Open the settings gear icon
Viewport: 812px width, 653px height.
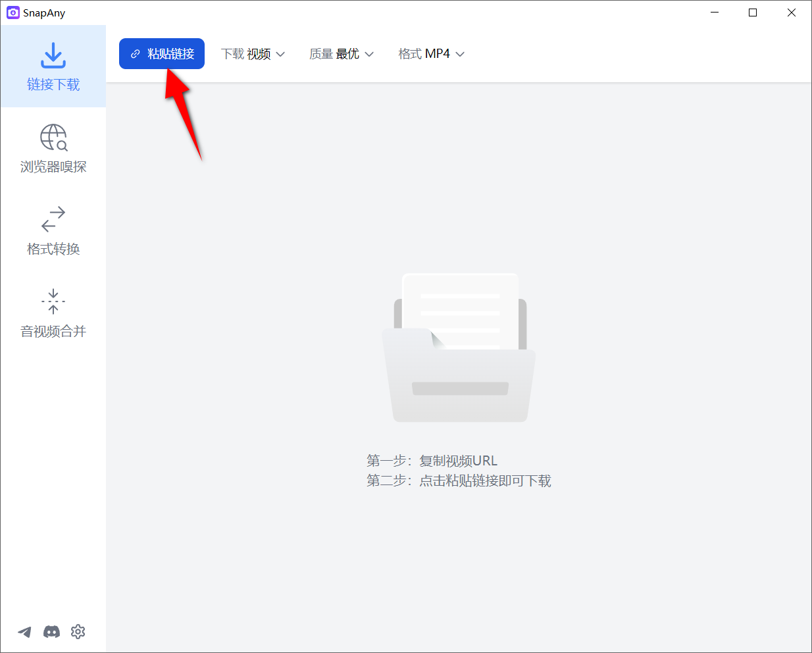(x=78, y=631)
